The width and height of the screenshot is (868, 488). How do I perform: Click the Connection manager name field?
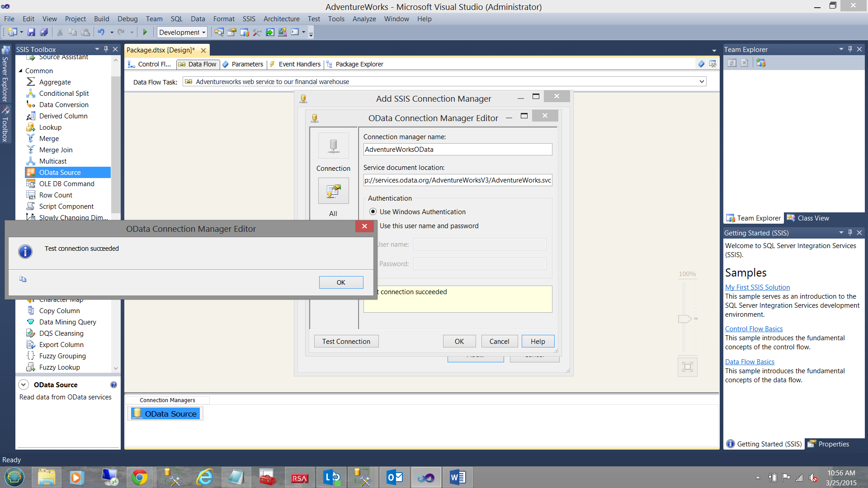[458, 150]
